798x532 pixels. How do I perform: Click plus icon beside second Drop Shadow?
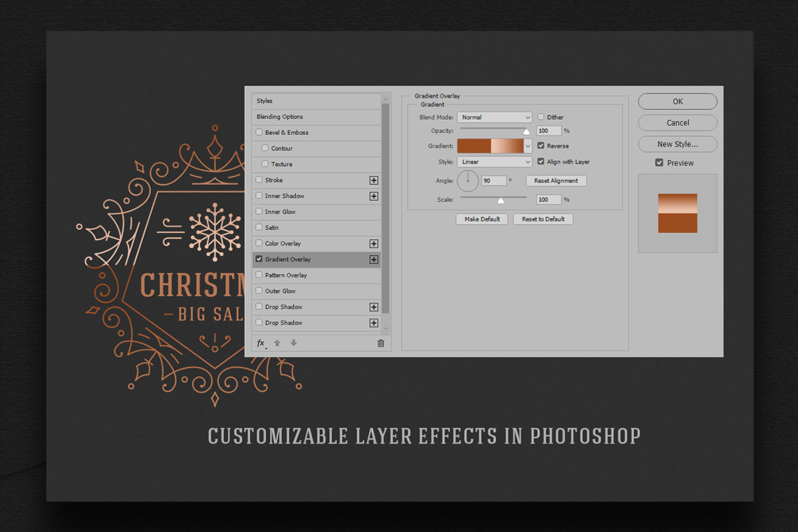(x=374, y=323)
